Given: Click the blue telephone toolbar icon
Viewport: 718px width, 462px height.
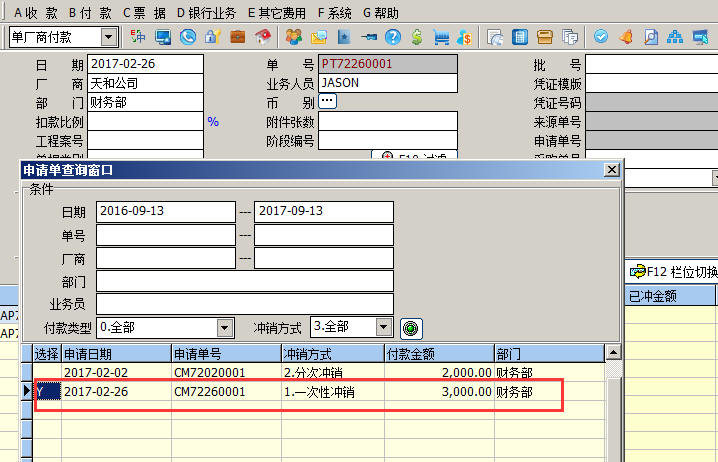Looking at the screenshot, I should click(x=188, y=37).
